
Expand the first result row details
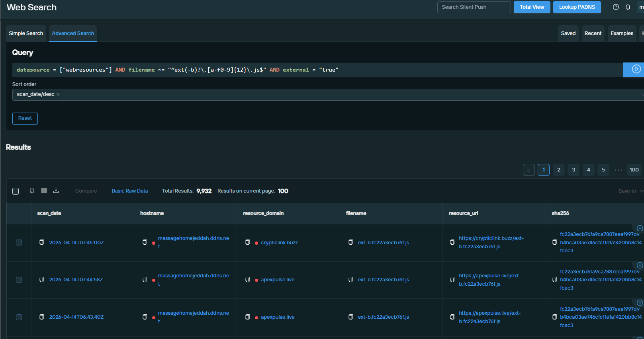pos(640,228)
